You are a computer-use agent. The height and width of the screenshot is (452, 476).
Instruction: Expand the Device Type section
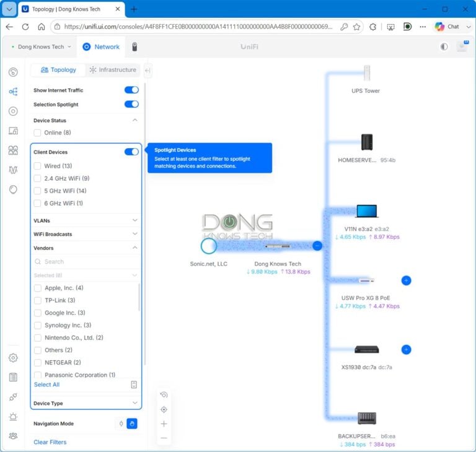[134, 403]
